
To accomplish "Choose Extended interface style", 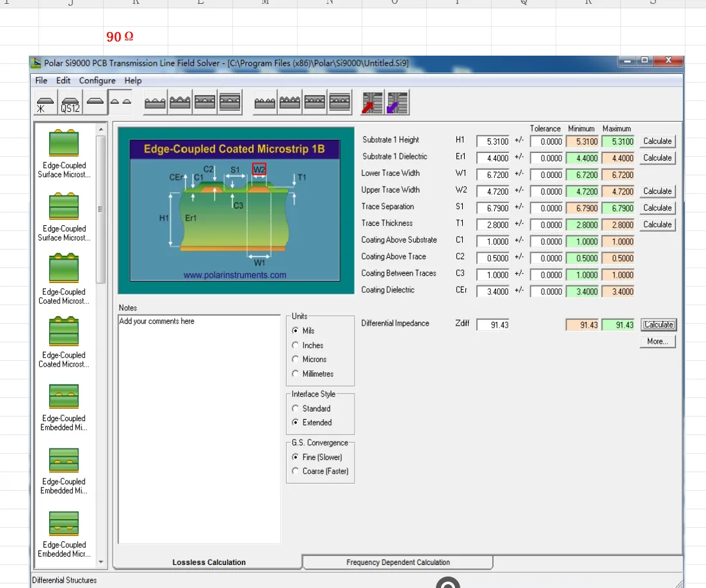I will coord(295,422).
